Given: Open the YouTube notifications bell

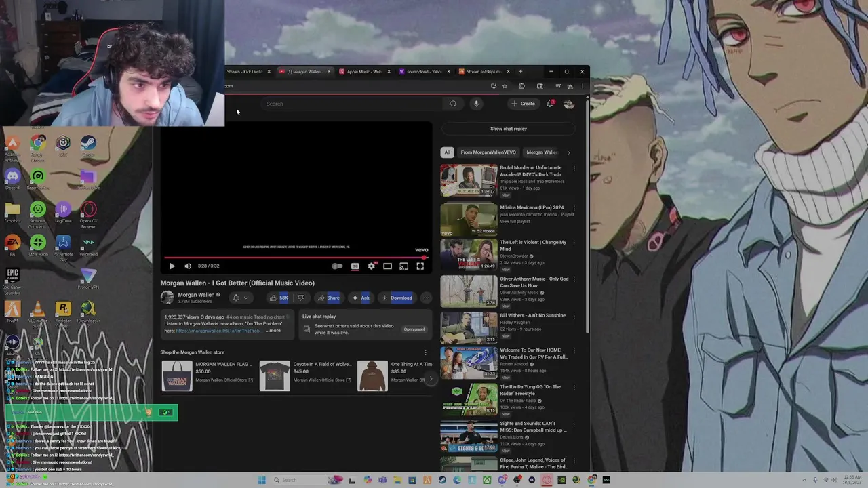Looking at the screenshot, I should point(550,104).
